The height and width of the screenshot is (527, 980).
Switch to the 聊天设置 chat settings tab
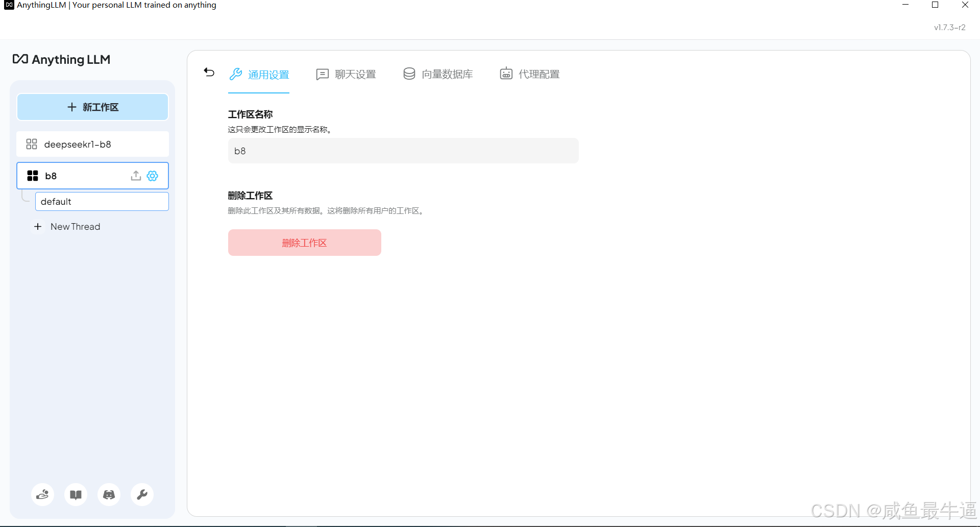pos(346,75)
